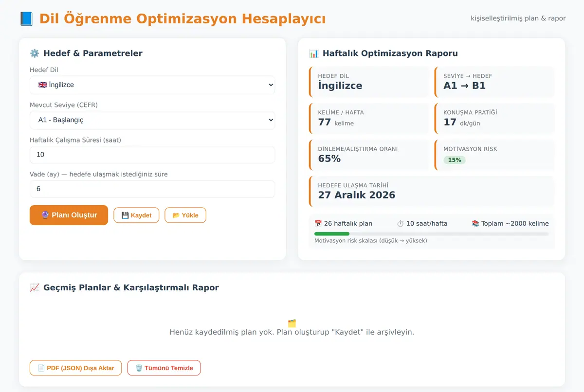Click the calendar icon next to 26 haftalık plan
This screenshot has width=584, height=392.
coord(318,224)
